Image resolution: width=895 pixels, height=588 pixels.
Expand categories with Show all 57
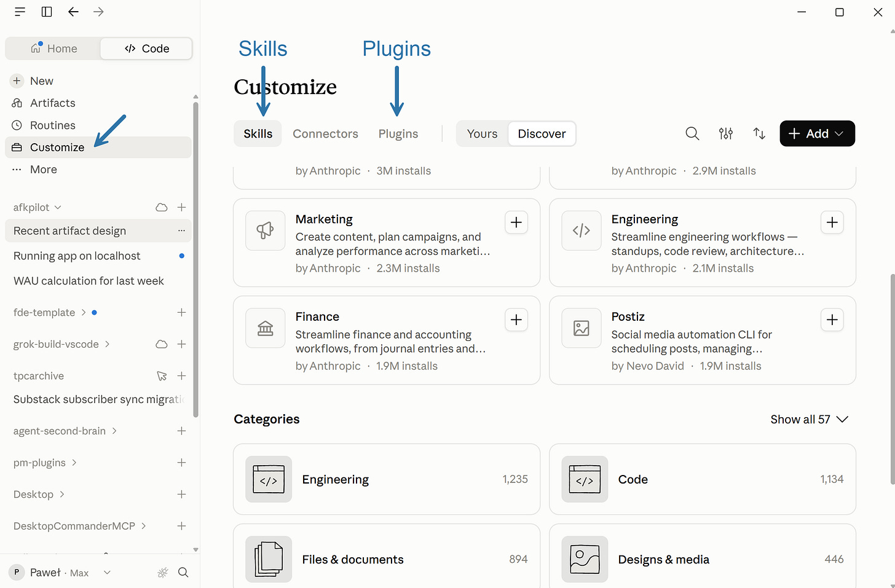pos(810,419)
